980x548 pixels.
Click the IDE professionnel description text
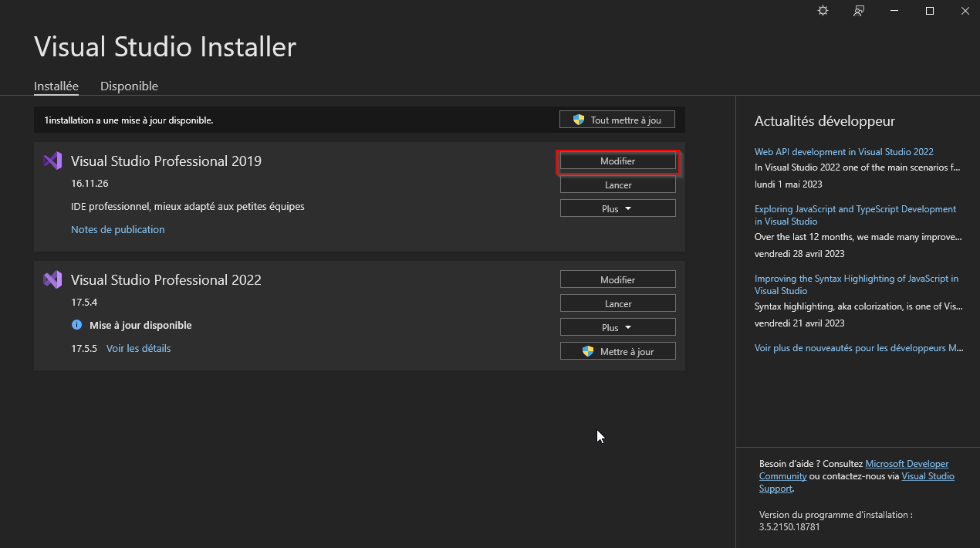coord(188,206)
